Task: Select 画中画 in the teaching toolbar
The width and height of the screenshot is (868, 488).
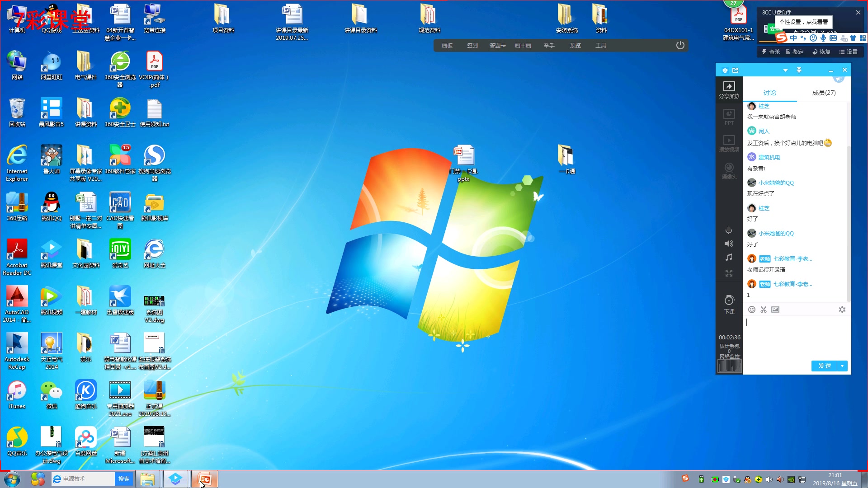Action: [x=523, y=45]
